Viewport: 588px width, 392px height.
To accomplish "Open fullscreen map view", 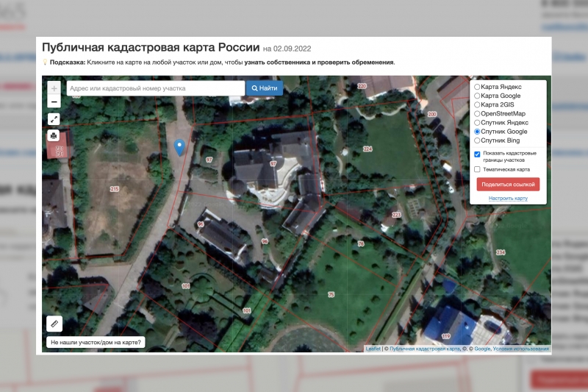I will pyautogui.click(x=54, y=119).
